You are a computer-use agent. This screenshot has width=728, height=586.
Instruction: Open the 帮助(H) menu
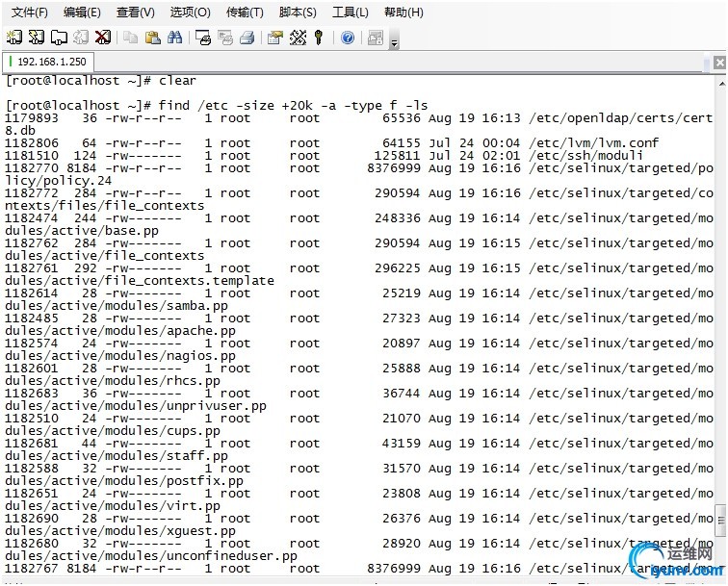coord(403,13)
